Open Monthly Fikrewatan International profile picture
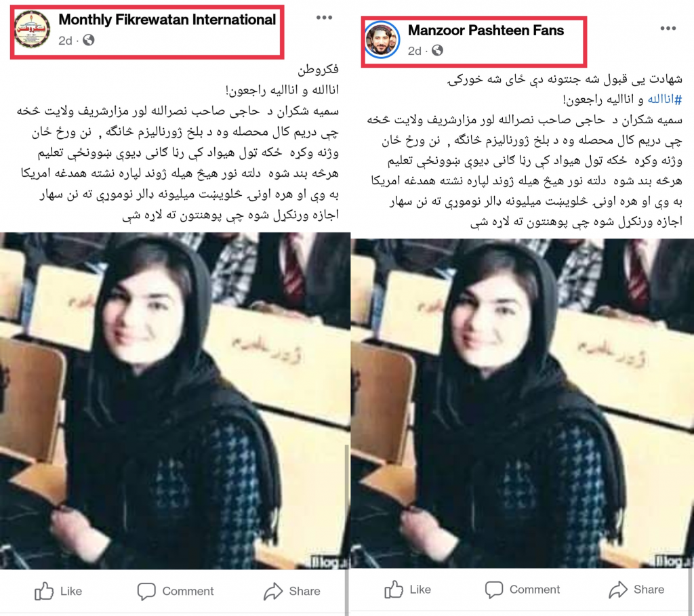The image size is (694, 616). [32, 30]
